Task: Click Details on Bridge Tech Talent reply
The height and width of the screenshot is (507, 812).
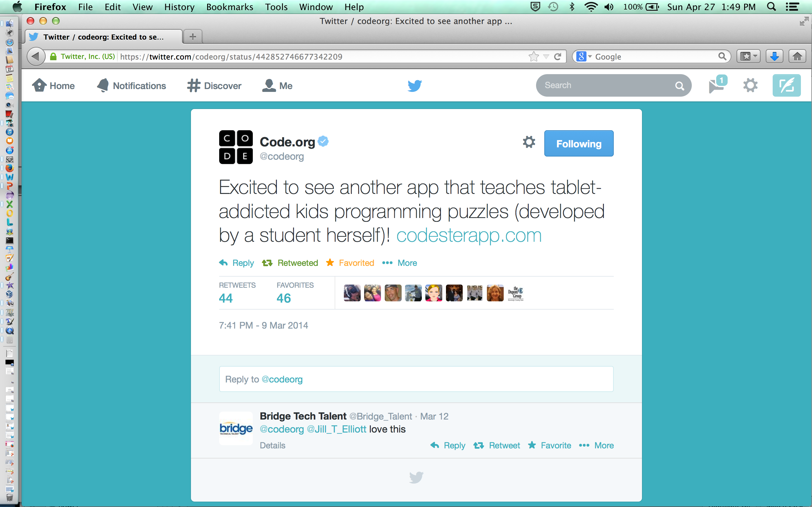Action: [272, 445]
